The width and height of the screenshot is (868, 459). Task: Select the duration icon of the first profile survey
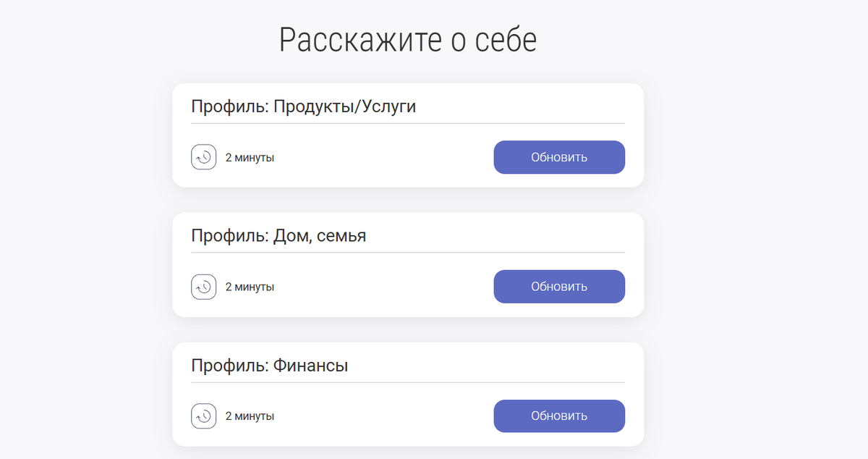204,157
